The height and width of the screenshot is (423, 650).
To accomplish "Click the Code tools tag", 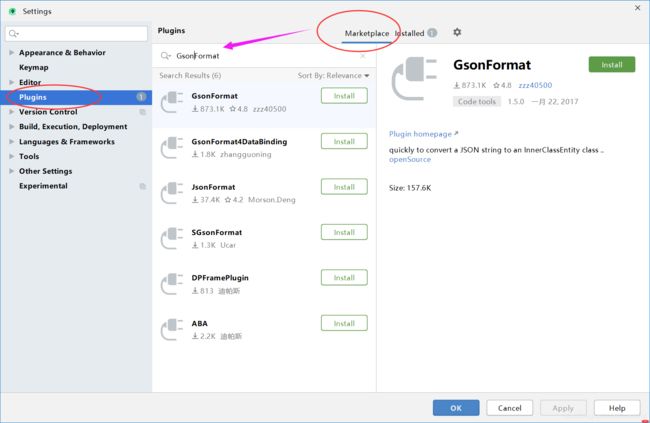I will pyautogui.click(x=477, y=102).
